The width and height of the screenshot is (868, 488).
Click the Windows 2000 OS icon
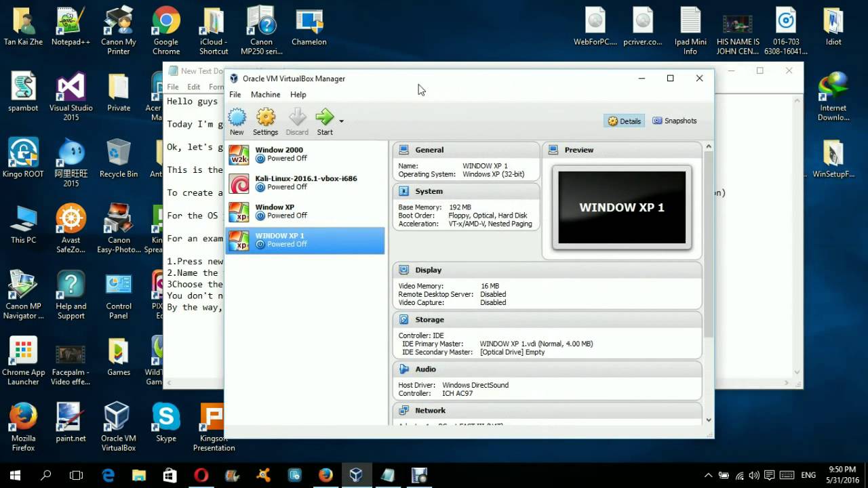[x=239, y=155]
